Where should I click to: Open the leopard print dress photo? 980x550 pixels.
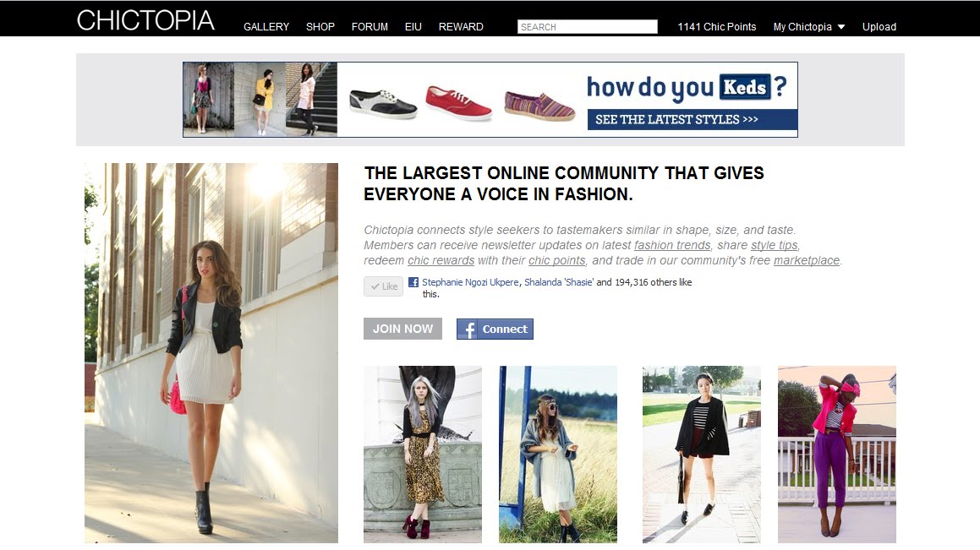coord(423,455)
